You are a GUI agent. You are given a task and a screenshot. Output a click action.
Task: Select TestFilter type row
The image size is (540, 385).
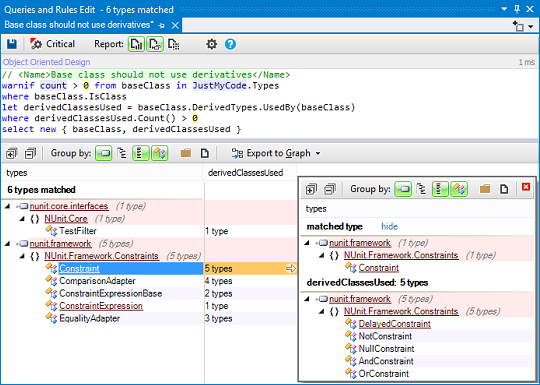click(77, 231)
